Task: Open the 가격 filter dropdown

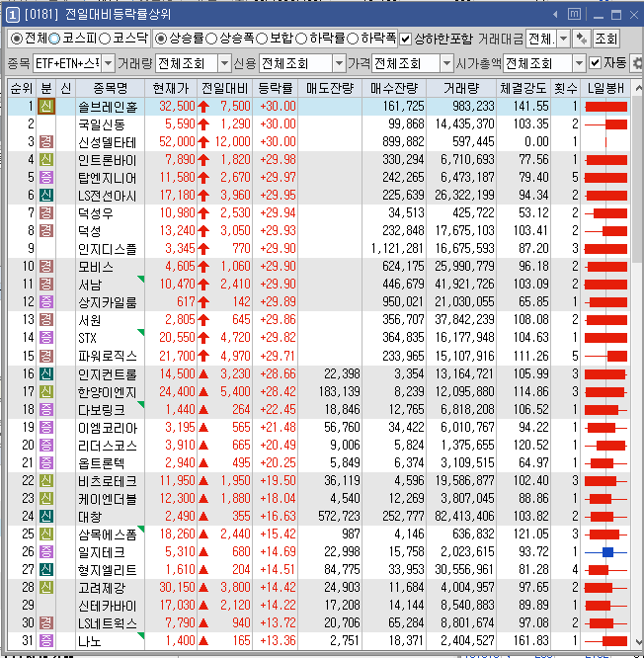Action: tap(446, 63)
